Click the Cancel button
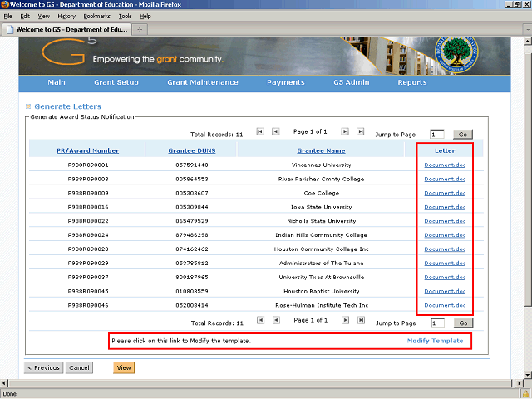 [79, 367]
